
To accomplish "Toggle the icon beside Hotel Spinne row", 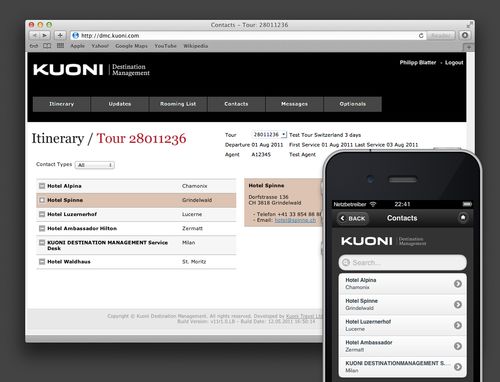I will 42,200.
